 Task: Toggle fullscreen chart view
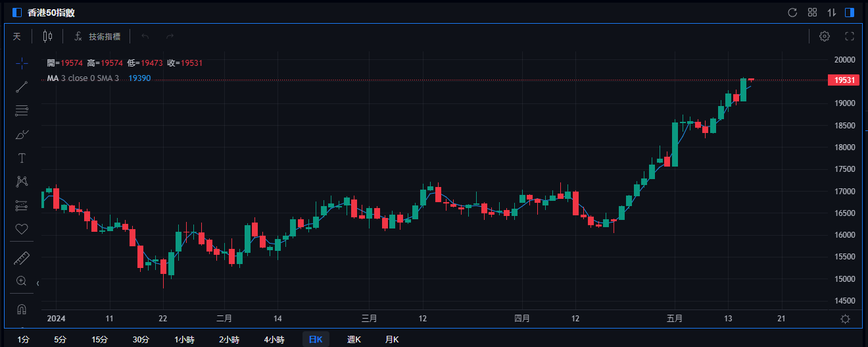849,36
